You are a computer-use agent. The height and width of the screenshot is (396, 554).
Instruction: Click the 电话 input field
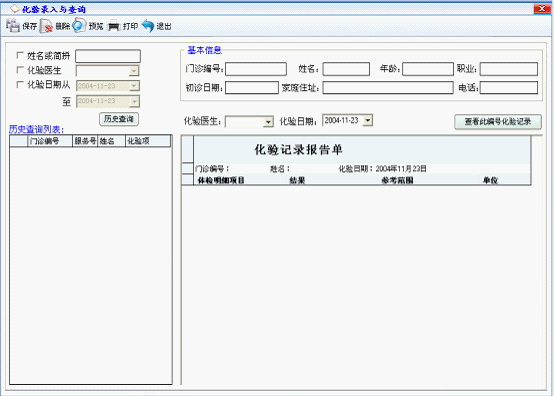[x=508, y=88]
